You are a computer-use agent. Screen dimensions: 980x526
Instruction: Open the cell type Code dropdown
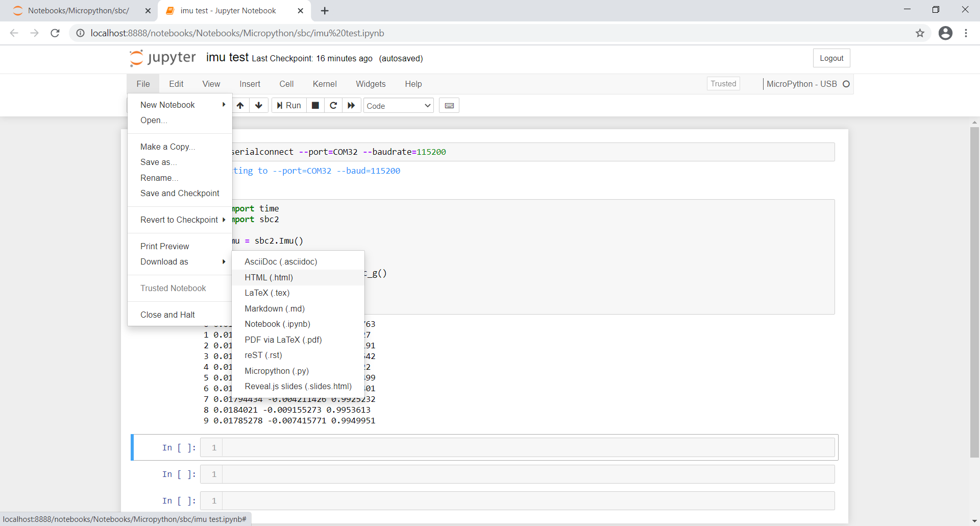tap(398, 106)
